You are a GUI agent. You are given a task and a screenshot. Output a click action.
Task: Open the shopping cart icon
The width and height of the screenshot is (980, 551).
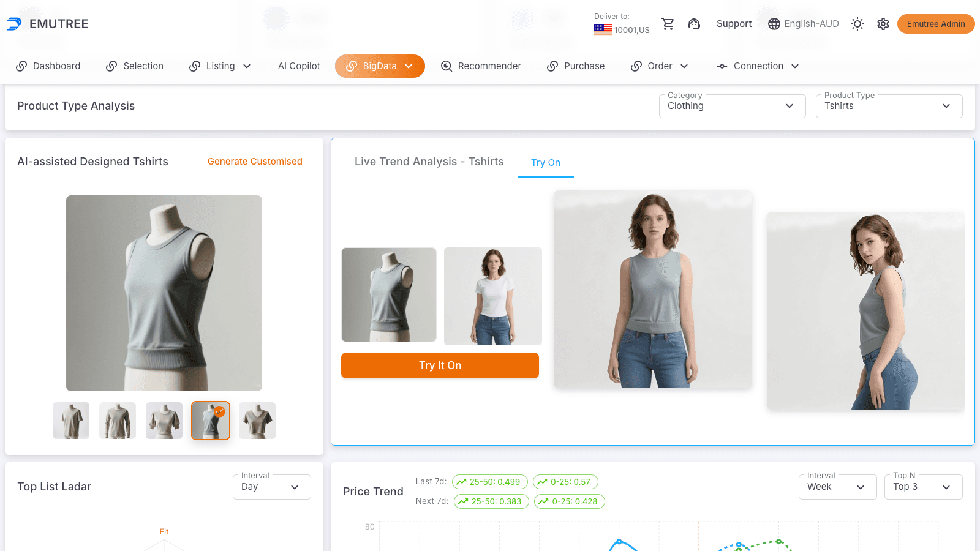click(x=668, y=24)
